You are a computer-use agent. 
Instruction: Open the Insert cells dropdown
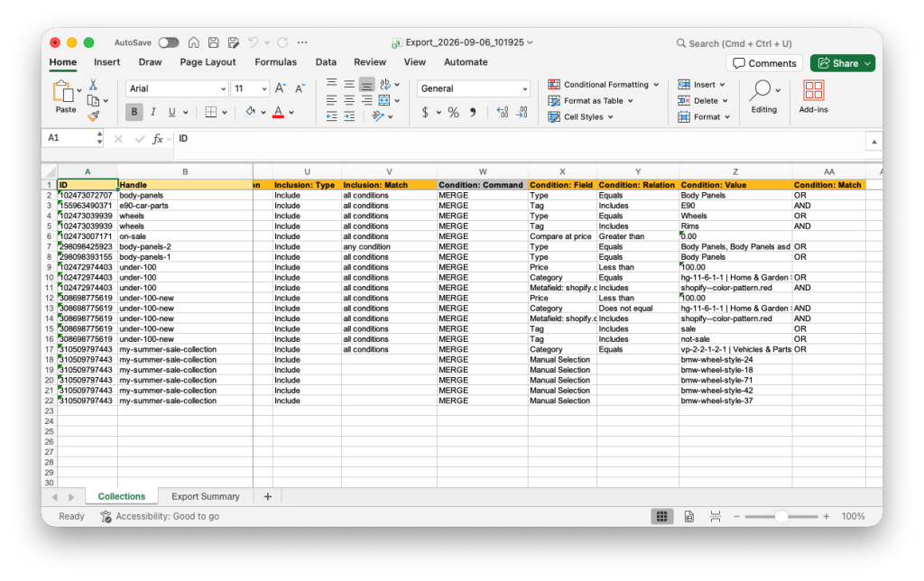click(701, 84)
